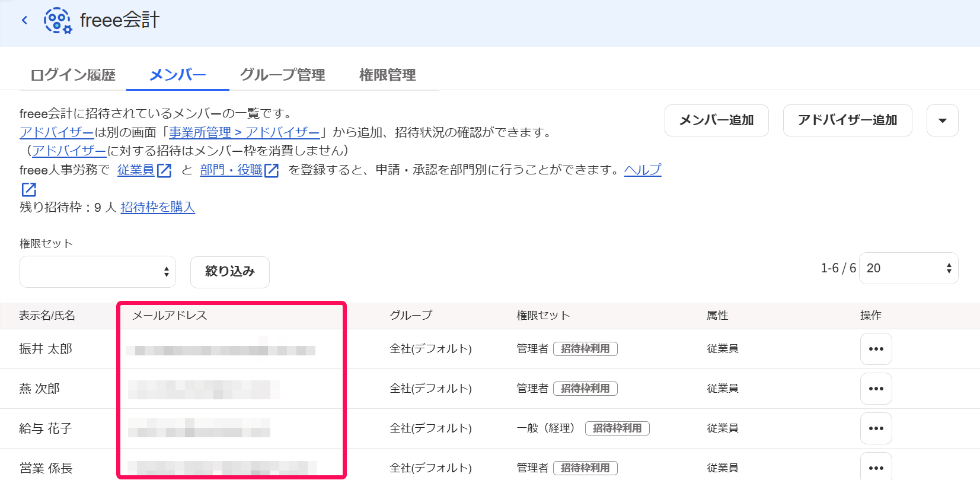Click the 招待枠を購入 link
980x480 pixels.
[158, 207]
